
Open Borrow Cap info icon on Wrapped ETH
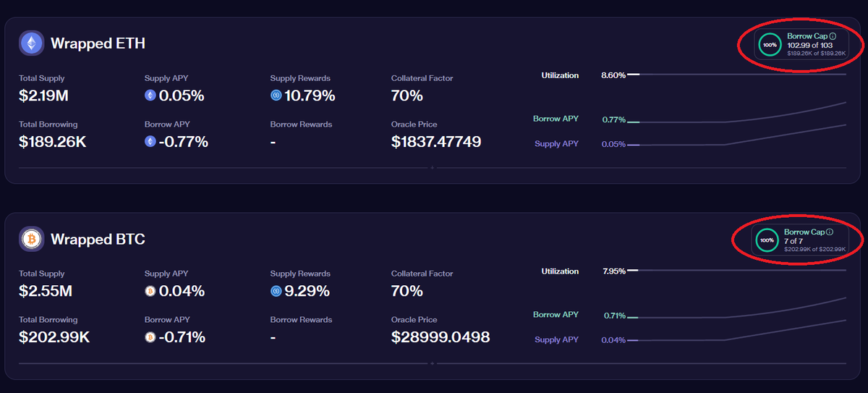833,36
